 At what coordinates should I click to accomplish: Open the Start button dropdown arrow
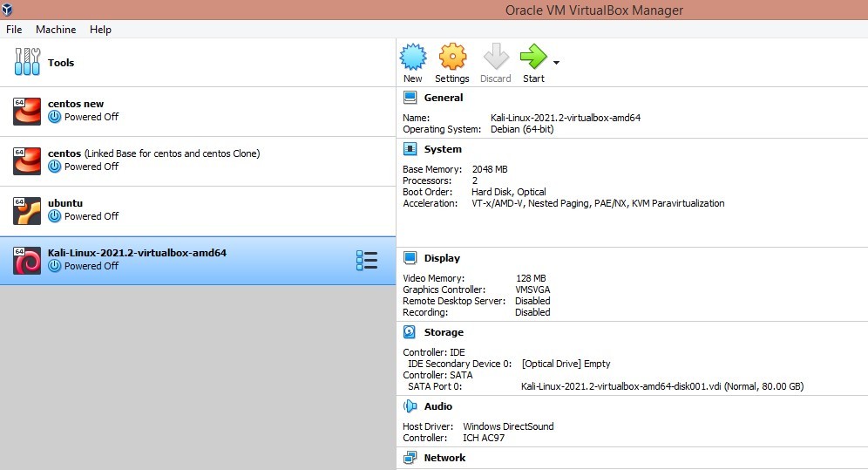tap(556, 63)
